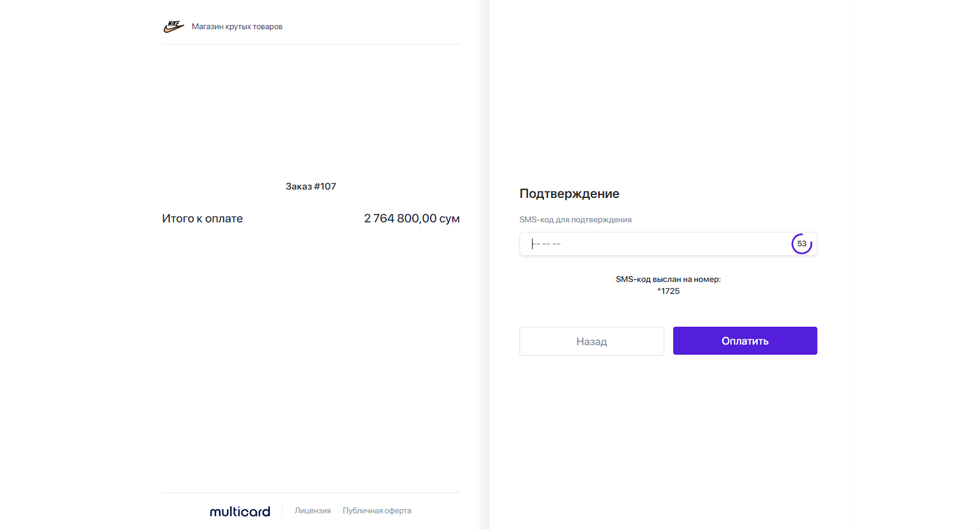The image size is (980, 530).
Task: Click the shadowed edge between the two panels
Action: click(x=487, y=265)
